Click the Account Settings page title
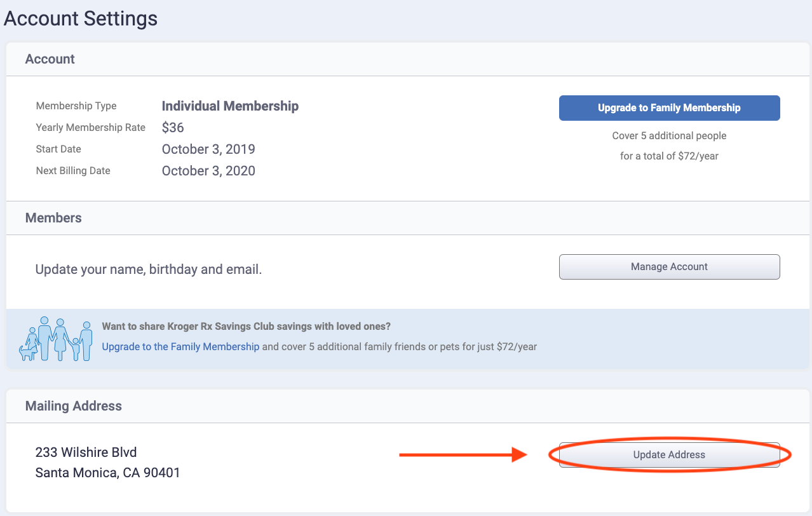The image size is (812, 516). [x=81, y=18]
